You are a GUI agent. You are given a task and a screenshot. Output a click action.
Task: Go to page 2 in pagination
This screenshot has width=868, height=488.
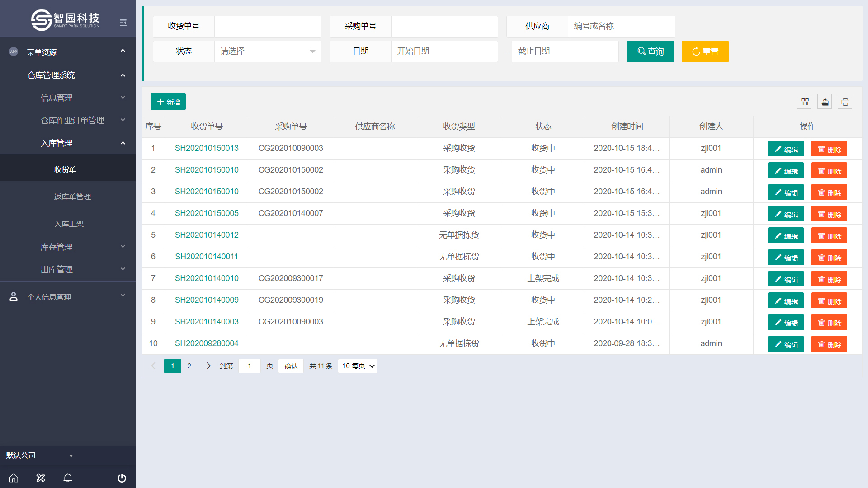189,366
